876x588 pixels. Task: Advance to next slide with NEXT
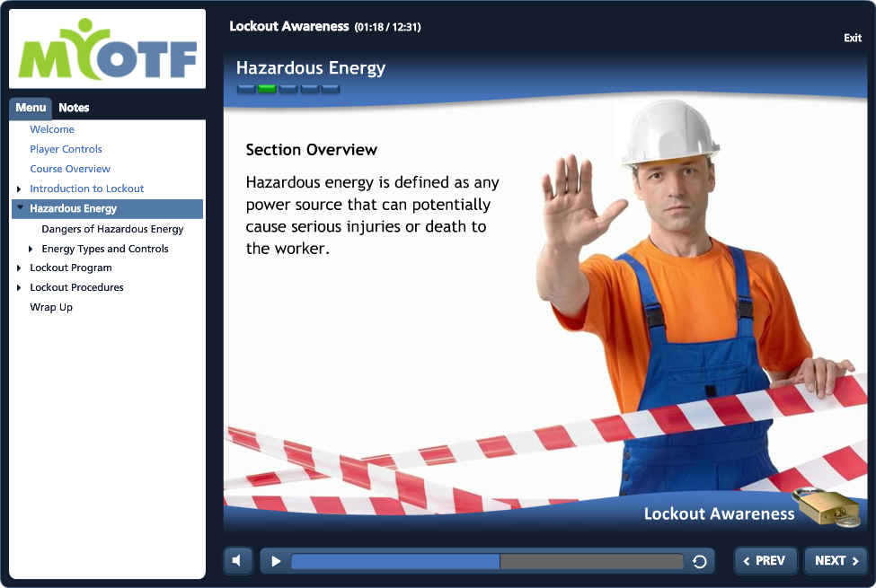tap(836, 561)
